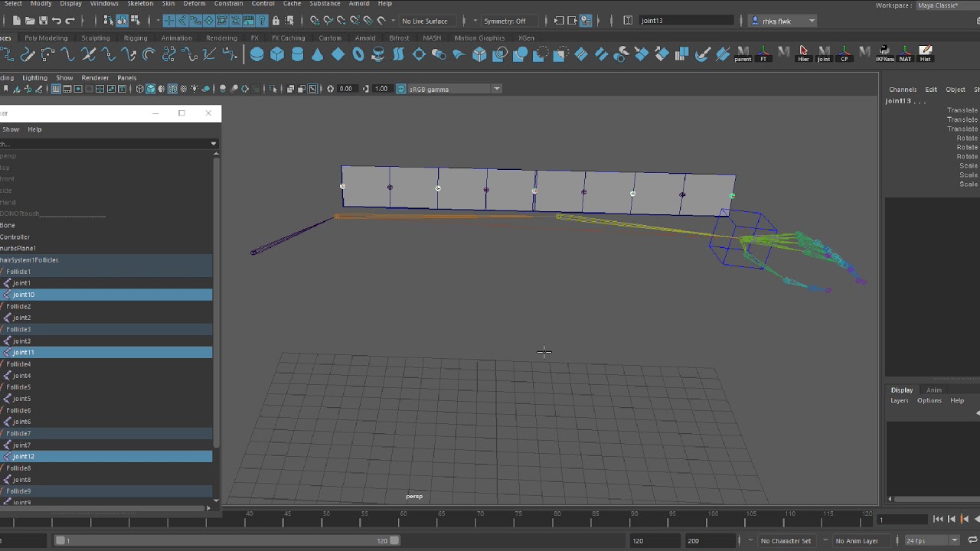Viewport: 980px width, 551px height.
Task: Toggle smooth shade all in viewport
Action: (150, 89)
